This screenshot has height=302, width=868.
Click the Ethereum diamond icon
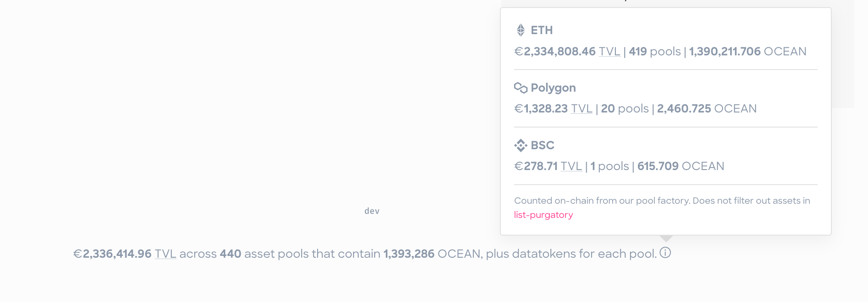tap(521, 30)
